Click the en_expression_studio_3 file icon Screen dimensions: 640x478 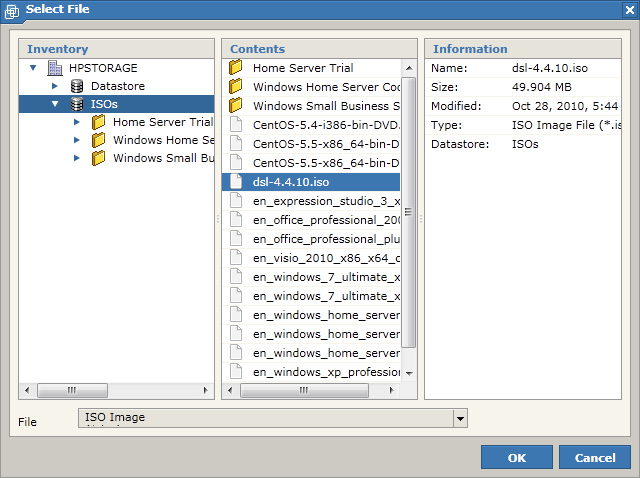(x=236, y=200)
